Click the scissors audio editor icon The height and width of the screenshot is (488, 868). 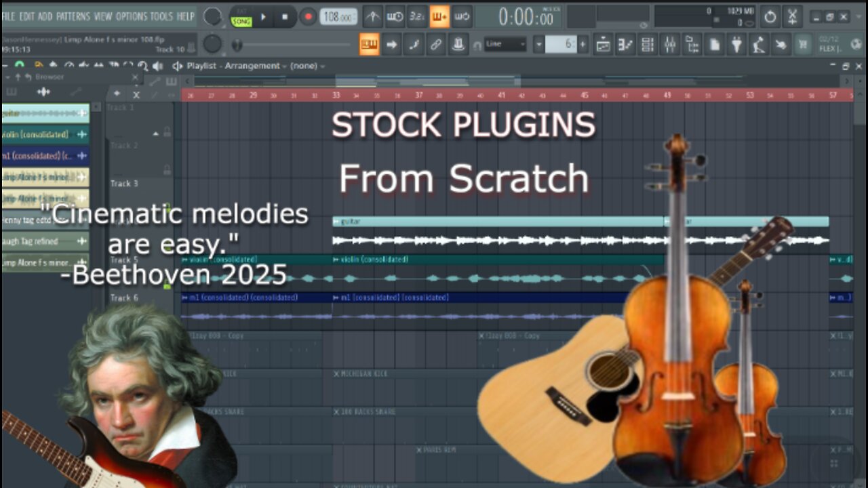[x=791, y=16]
